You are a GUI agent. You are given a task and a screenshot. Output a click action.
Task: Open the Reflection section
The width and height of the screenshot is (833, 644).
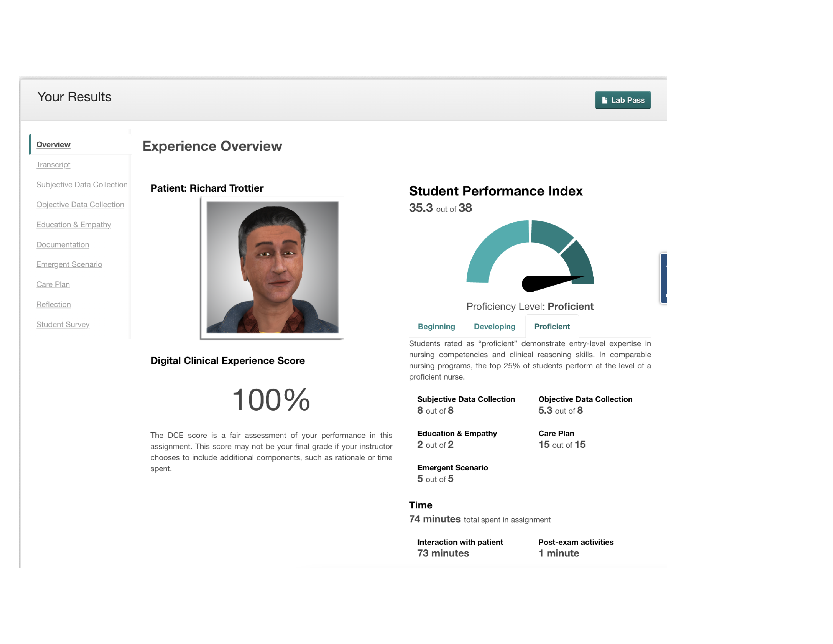[53, 305]
